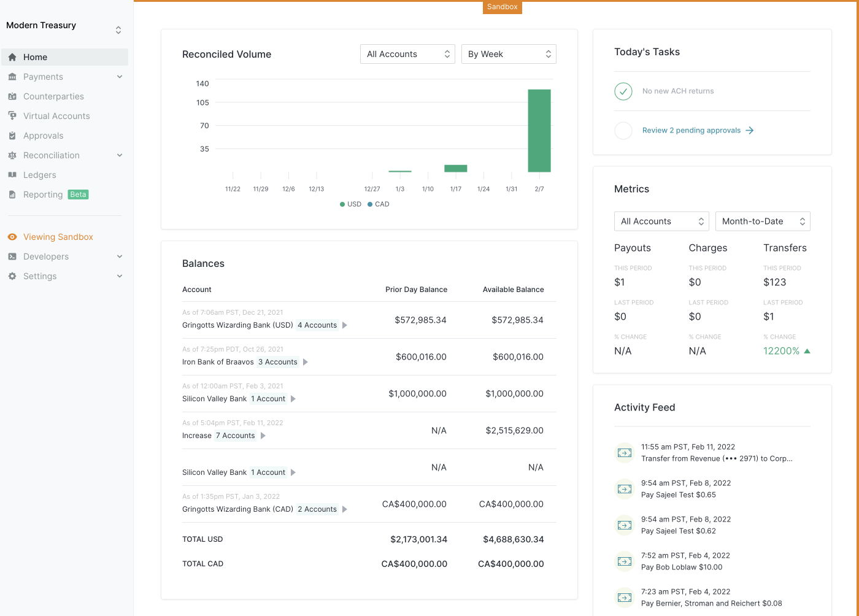Image resolution: width=859 pixels, height=616 pixels.
Task: Open the Month-to-Date dropdown in Metrics
Action: pyautogui.click(x=763, y=221)
